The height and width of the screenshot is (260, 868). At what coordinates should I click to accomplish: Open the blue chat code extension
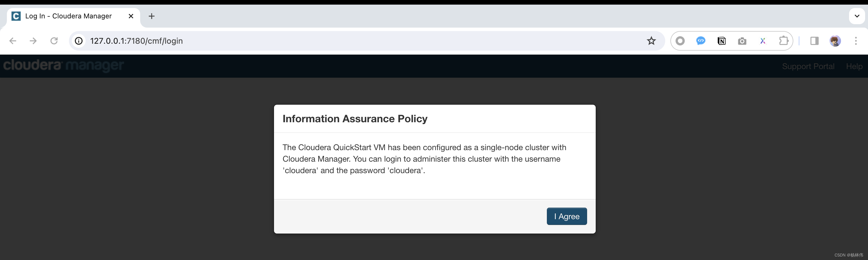[x=701, y=41]
